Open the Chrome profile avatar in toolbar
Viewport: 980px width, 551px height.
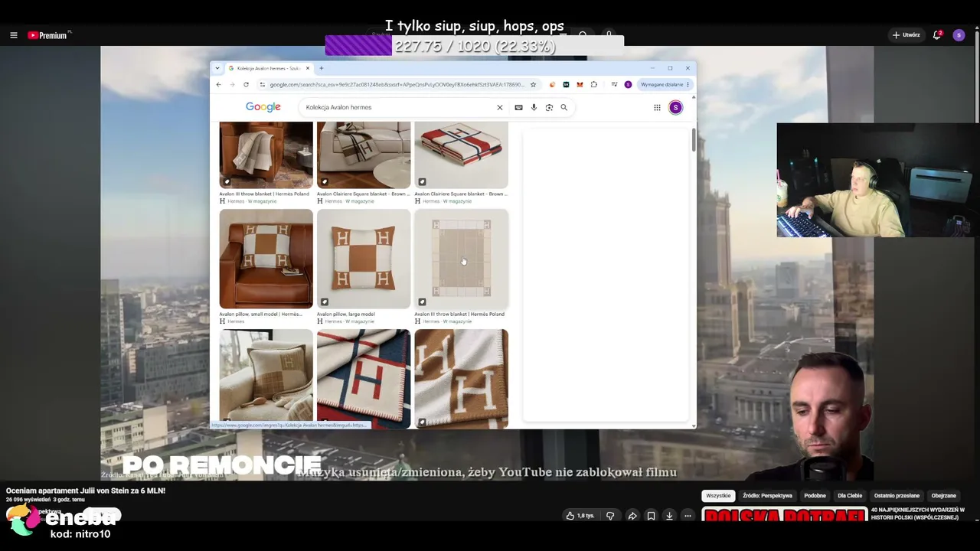tap(628, 84)
